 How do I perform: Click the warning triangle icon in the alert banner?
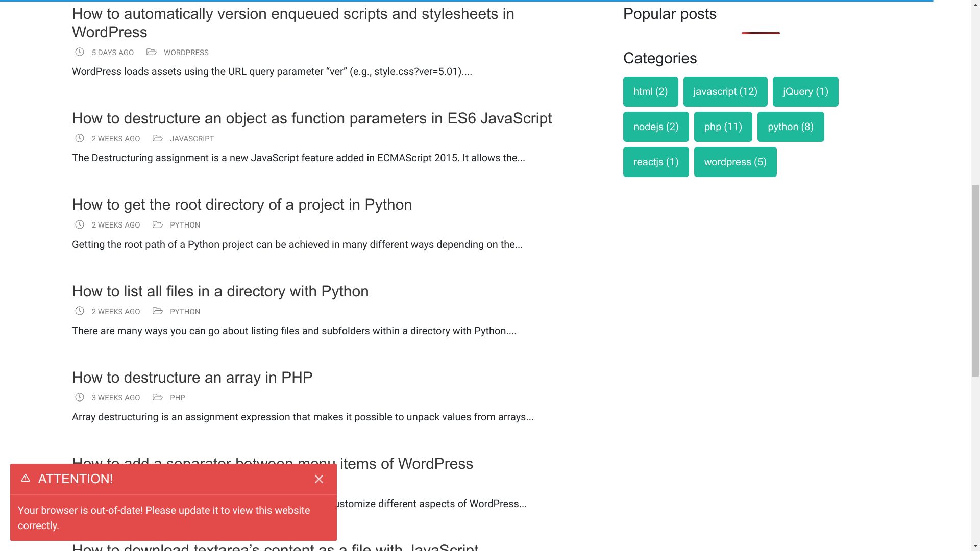pos(26,479)
